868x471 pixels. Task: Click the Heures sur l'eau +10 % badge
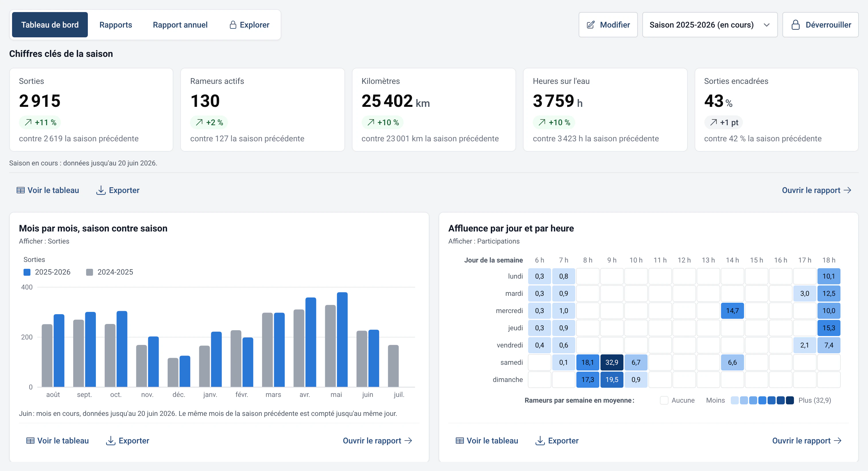click(554, 122)
